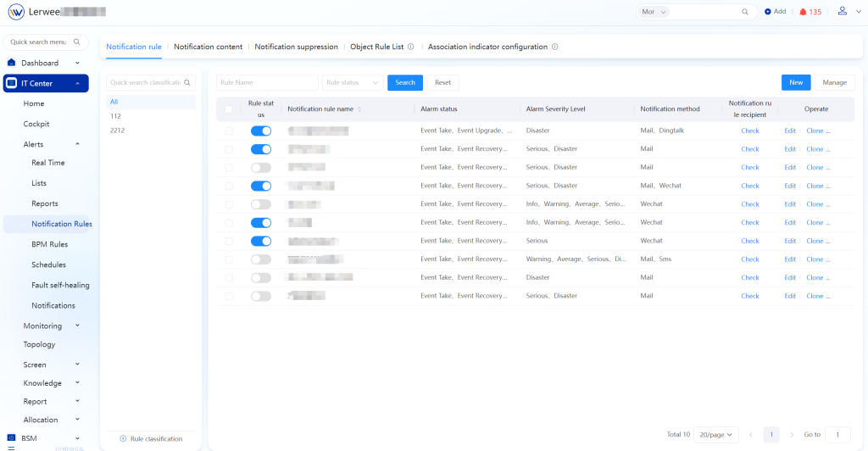The height and width of the screenshot is (451, 868).
Task: Click the blue New button
Action: click(x=795, y=82)
